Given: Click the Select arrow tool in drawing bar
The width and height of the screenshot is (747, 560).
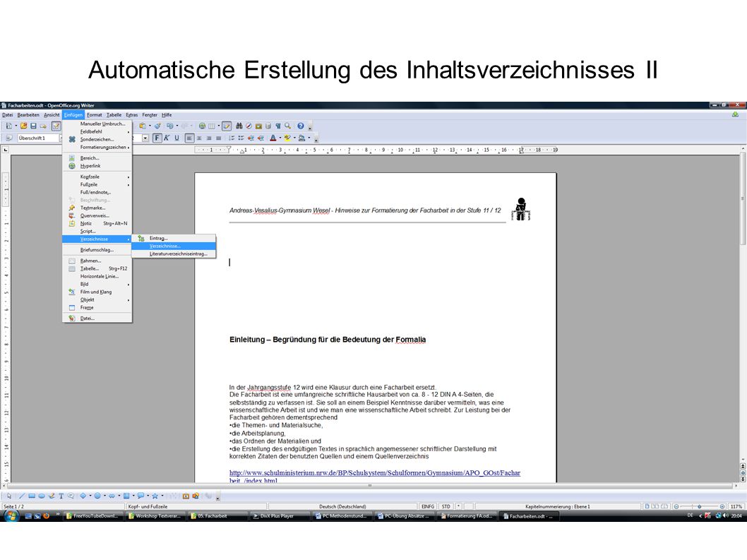Looking at the screenshot, I should 9,496.
